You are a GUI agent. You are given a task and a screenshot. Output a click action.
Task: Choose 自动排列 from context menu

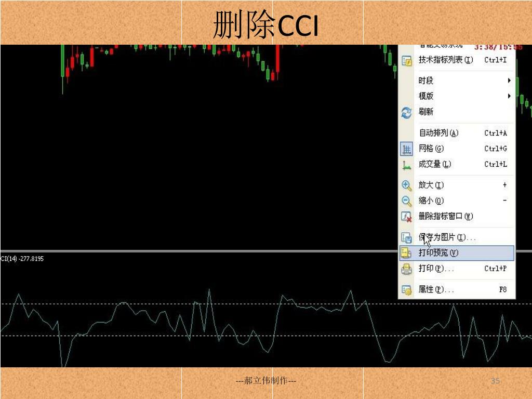pyautogui.click(x=457, y=132)
